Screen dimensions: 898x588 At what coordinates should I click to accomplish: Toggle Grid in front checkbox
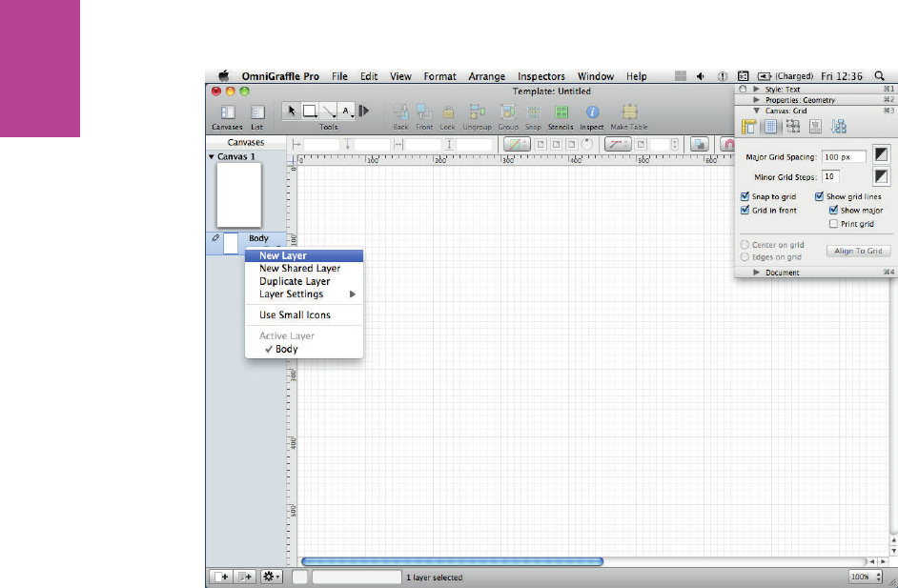point(745,210)
